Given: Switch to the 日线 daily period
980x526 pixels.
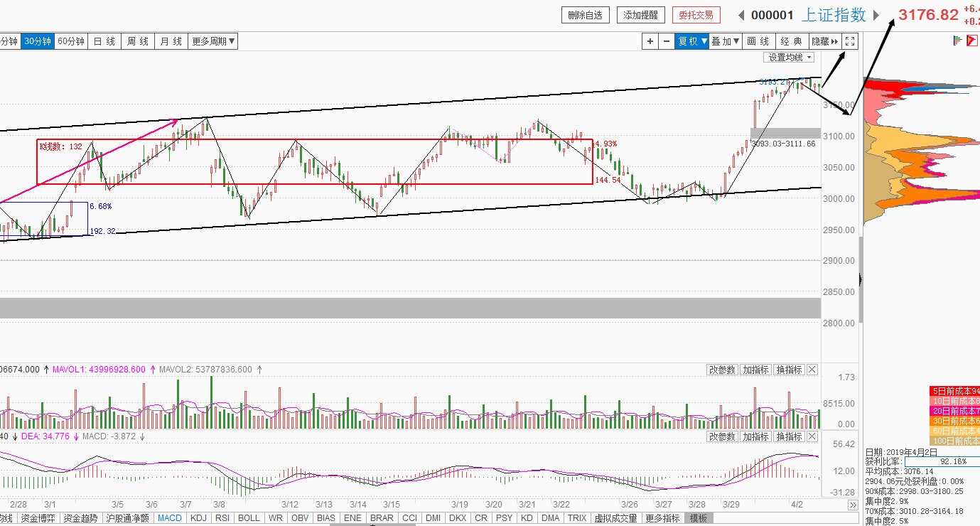Looking at the screenshot, I should pos(104,41).
